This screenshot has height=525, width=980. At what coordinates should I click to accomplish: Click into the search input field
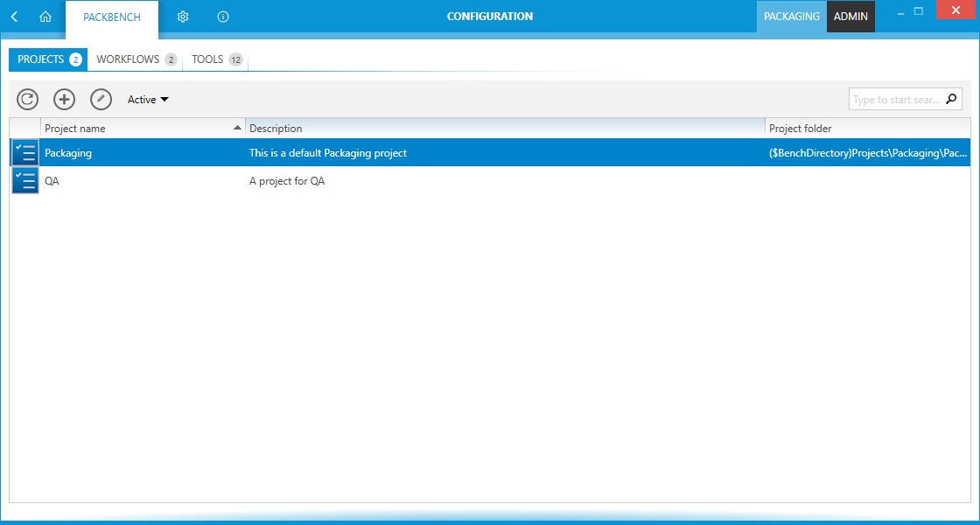click(x=895, y=100)
